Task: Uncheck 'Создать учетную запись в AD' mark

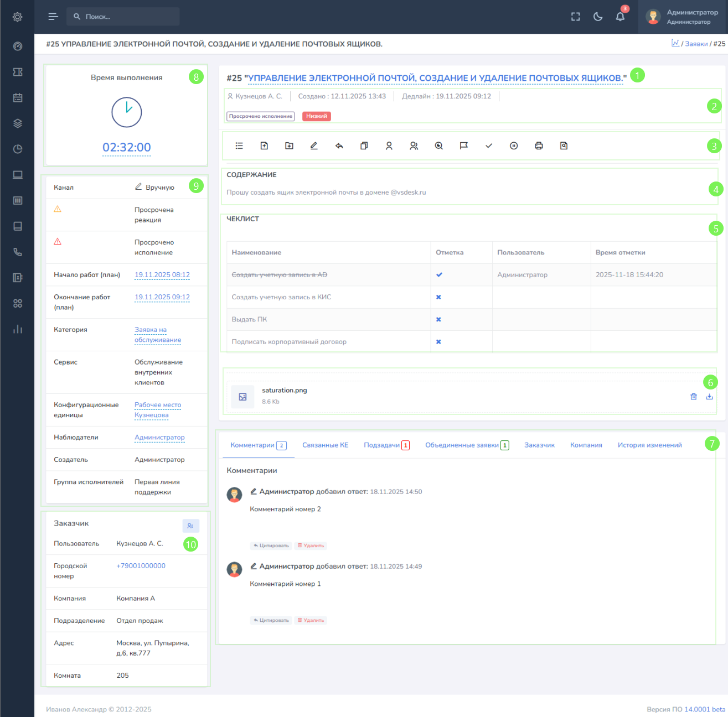Action: [439, 275]
